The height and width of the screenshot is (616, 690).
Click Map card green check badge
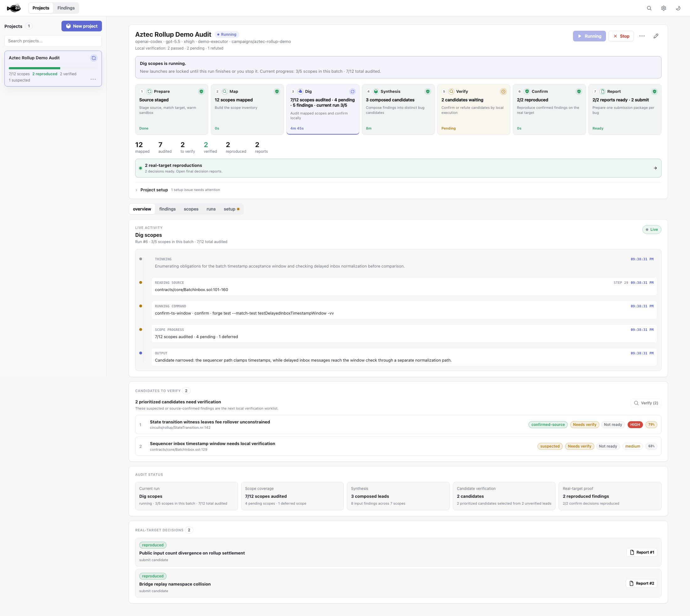(x=277, y=91)
